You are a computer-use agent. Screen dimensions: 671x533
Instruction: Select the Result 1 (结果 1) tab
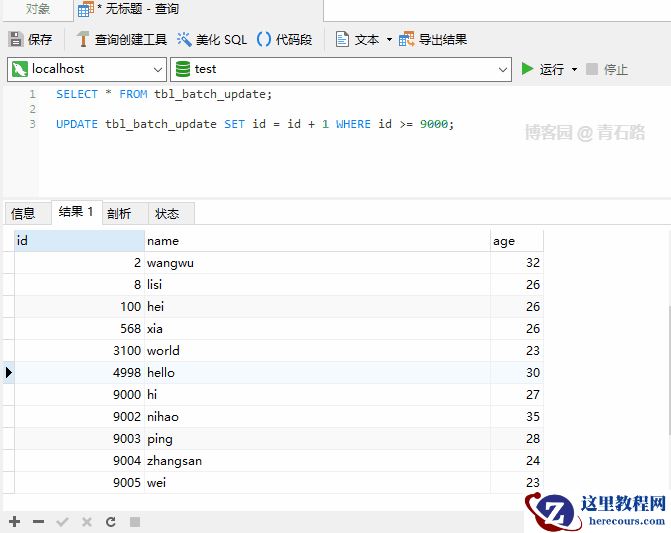(x=76, y=212)
